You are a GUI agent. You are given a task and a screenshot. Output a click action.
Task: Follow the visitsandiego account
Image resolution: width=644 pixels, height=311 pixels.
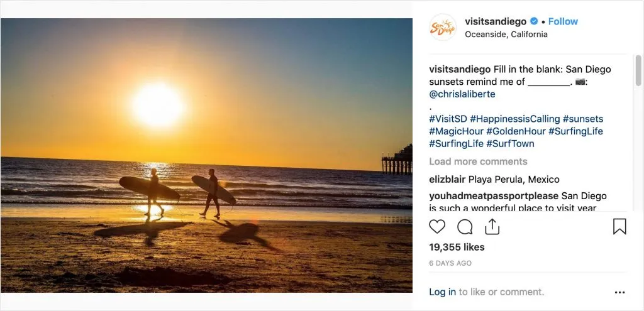(563, 21)
